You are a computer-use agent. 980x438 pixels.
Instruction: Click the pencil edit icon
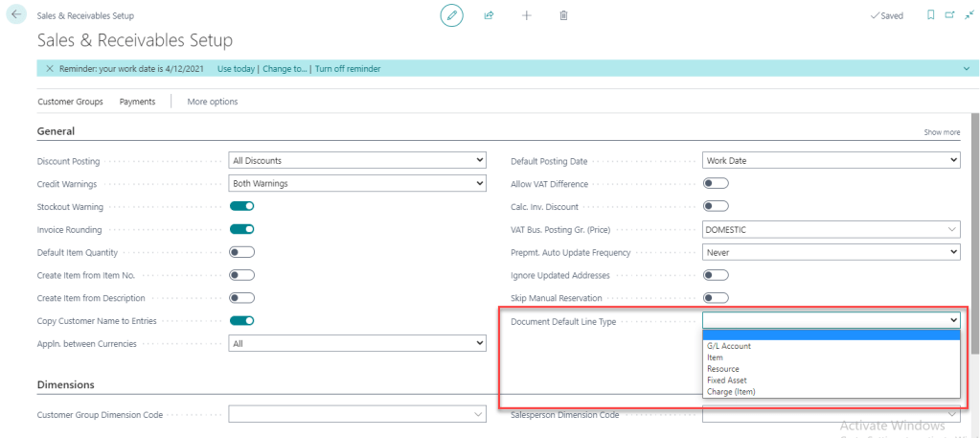[451, 16]
